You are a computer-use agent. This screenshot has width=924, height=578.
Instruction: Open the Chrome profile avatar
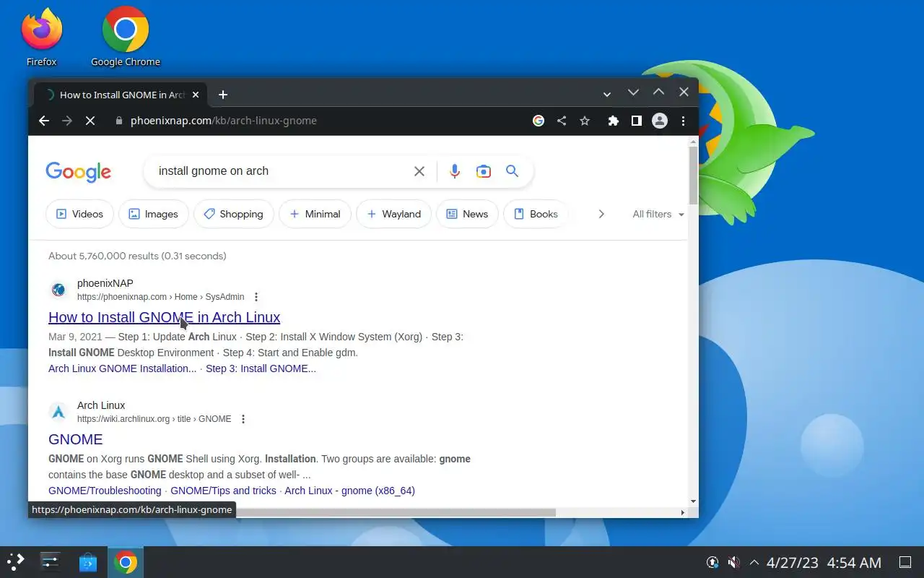coord(660,121)
